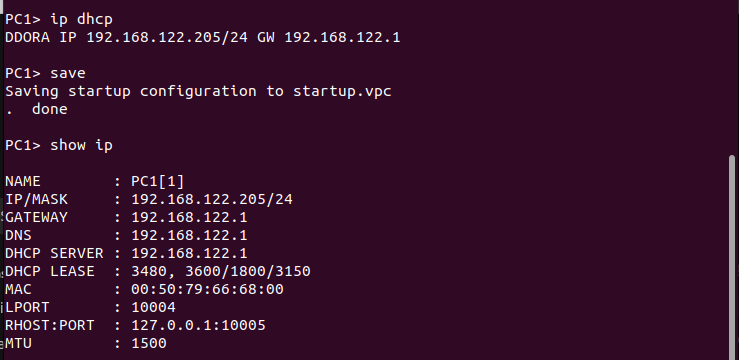This screenshot has height=360, width=739.
Task: Click the "done" status text
Action: pos(49,109)
